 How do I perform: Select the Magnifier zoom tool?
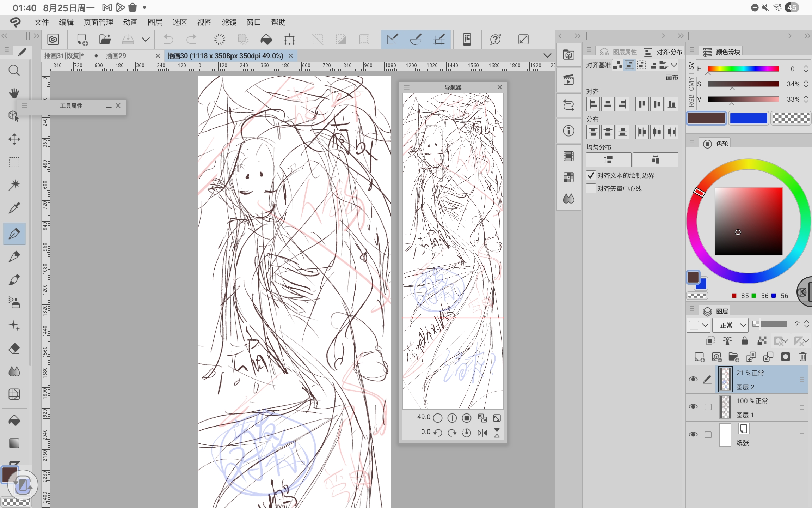pyautogui.click(x=14, y=71)
